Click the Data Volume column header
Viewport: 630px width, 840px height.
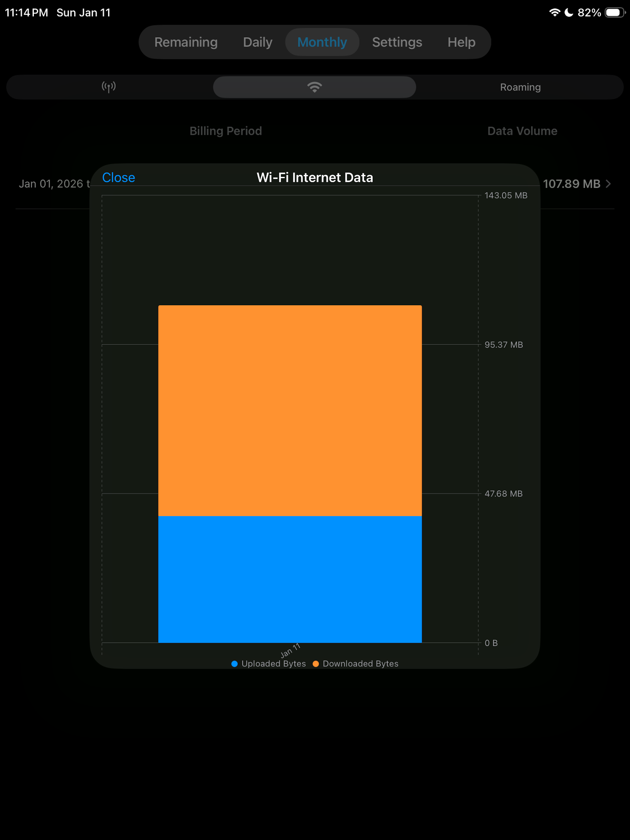click(522, 131)
